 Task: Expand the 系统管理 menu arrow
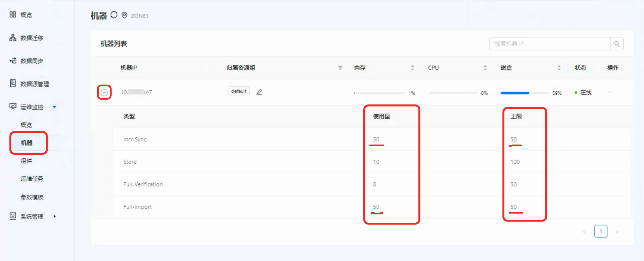[x=54, y=216]
